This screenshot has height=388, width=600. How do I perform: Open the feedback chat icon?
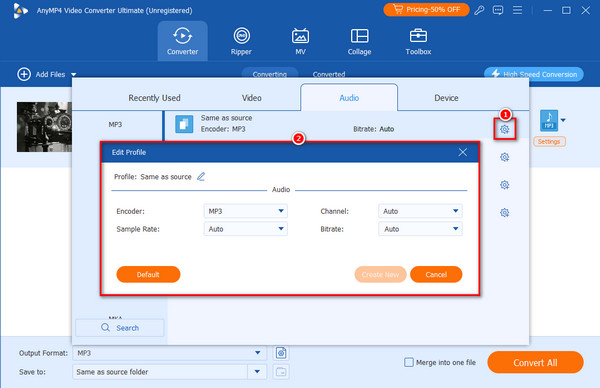(498, 10)
